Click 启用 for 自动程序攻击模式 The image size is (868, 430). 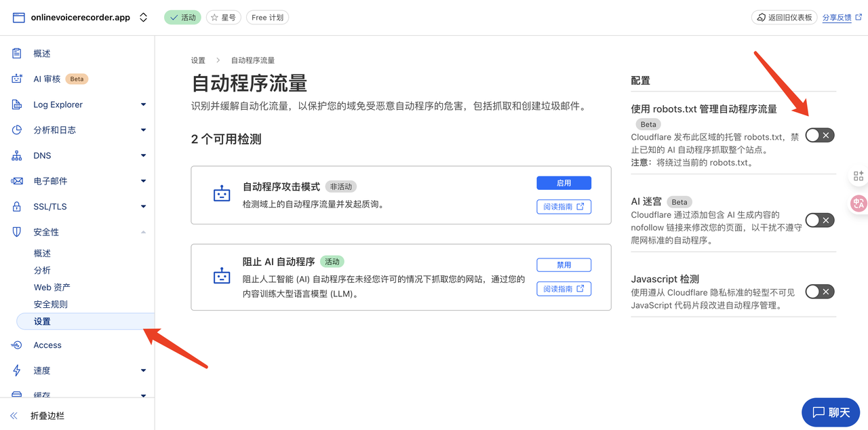point(564,183)
